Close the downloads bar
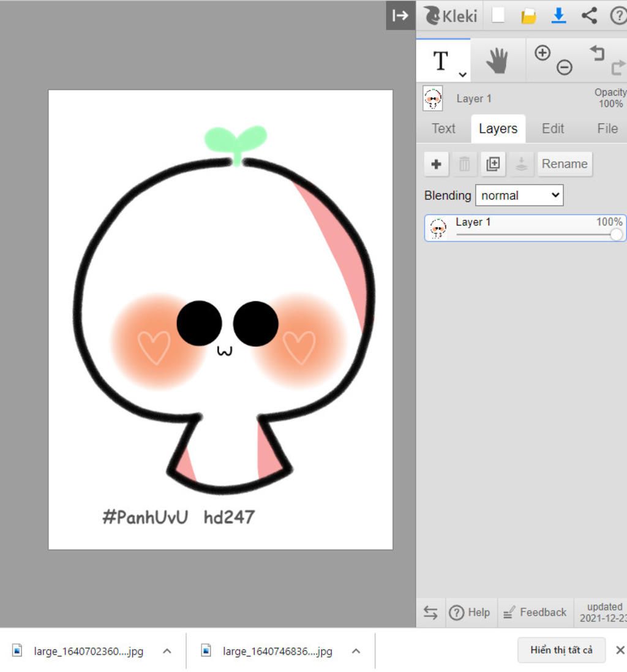This screenshot has height=672, width=627. [x=620, y=650]
